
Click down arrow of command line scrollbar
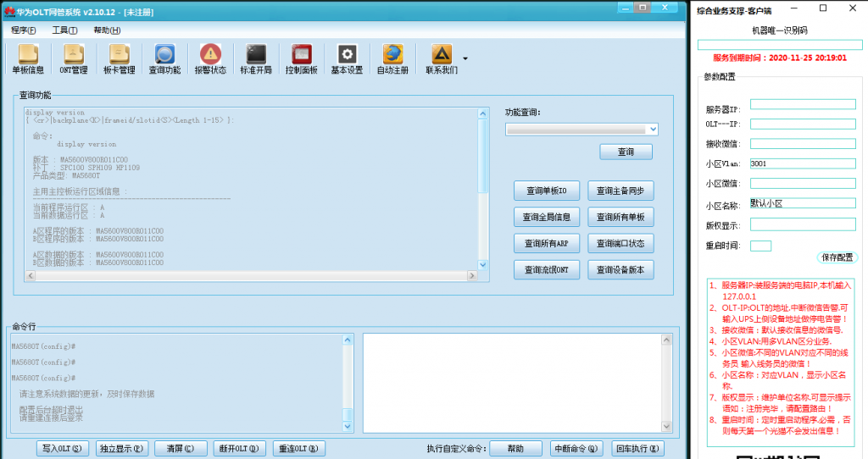(x=348, y=426)
